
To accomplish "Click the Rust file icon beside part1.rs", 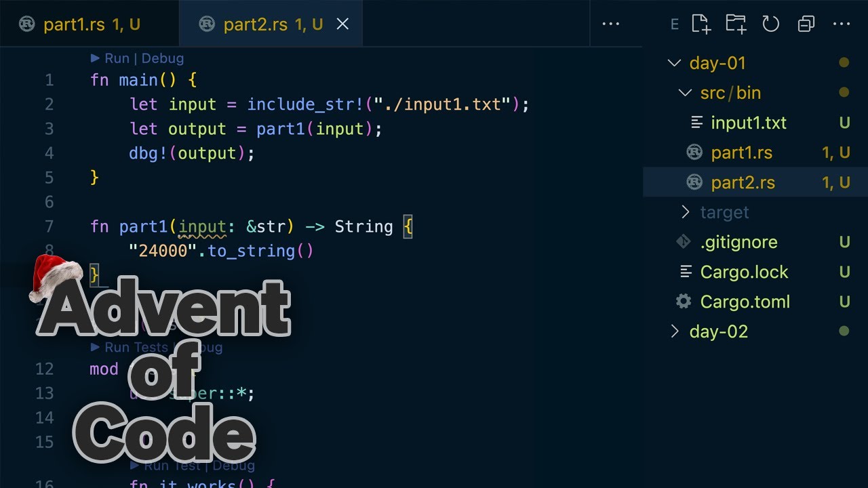I will click(x=694, y=152).
